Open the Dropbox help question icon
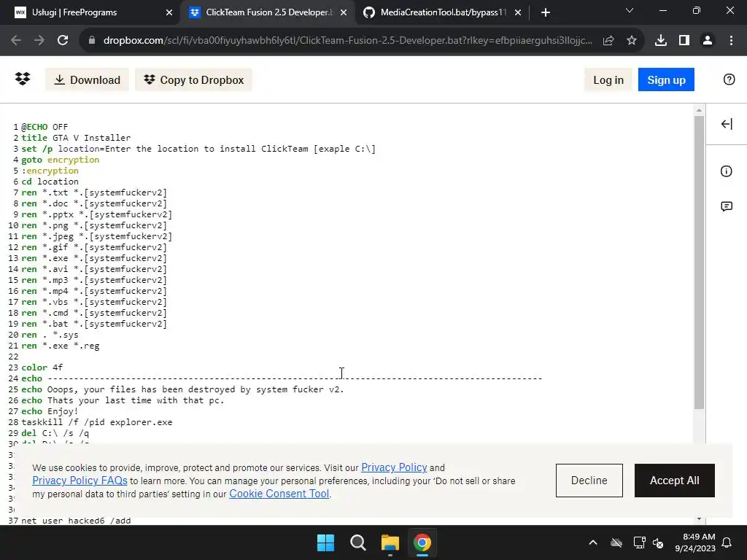This screenshot has height=560, width=747. [729, 79]
